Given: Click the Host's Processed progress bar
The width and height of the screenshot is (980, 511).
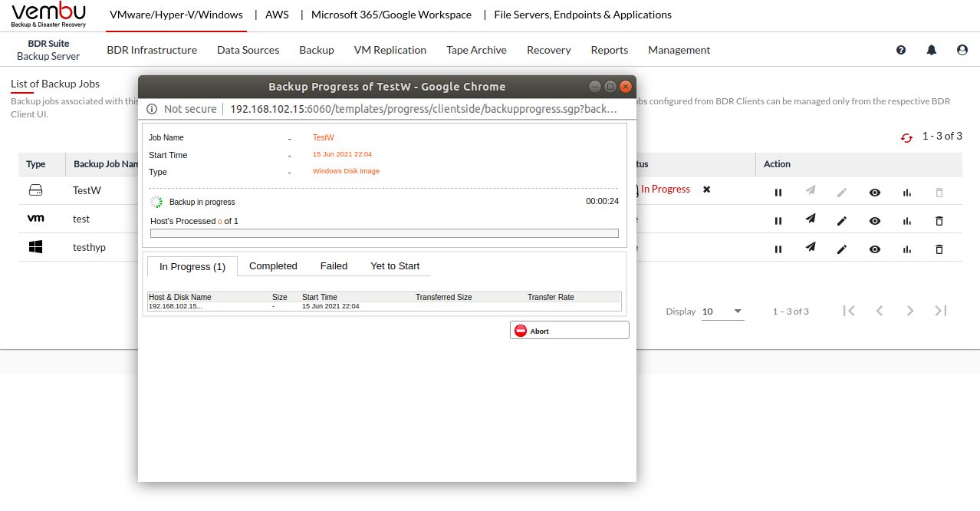Looking at the screenshot, I should tap(384, 233).
